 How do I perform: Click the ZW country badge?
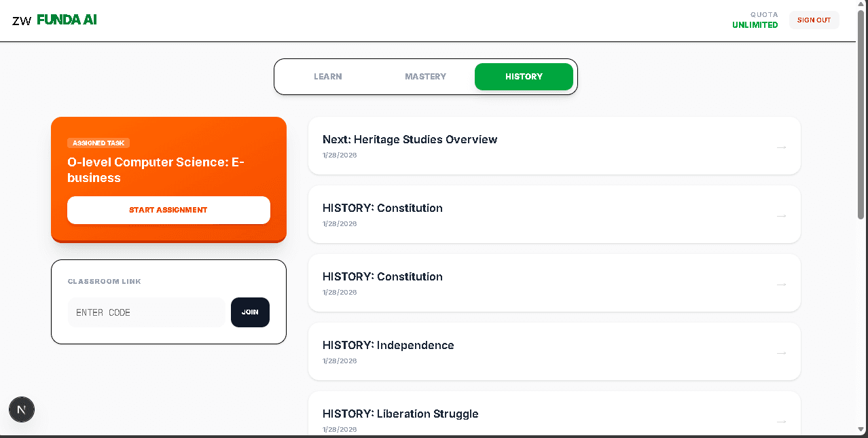click(22, 20)
